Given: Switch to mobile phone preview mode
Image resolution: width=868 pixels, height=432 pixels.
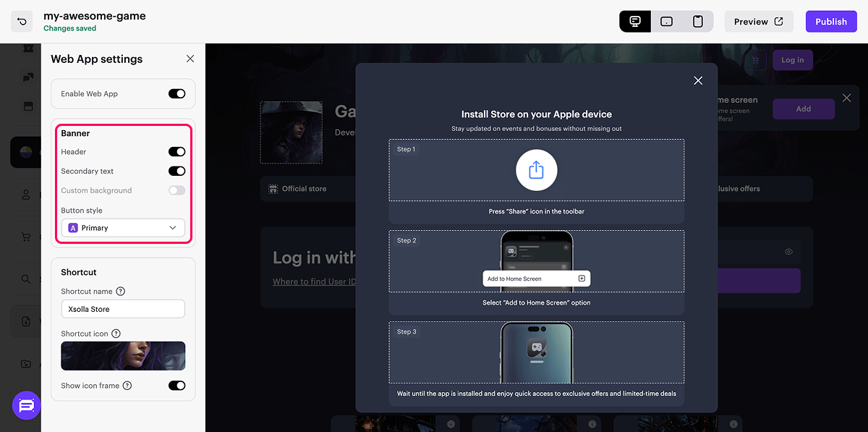Looking at the screenshot, I should [x=698, y=21].
